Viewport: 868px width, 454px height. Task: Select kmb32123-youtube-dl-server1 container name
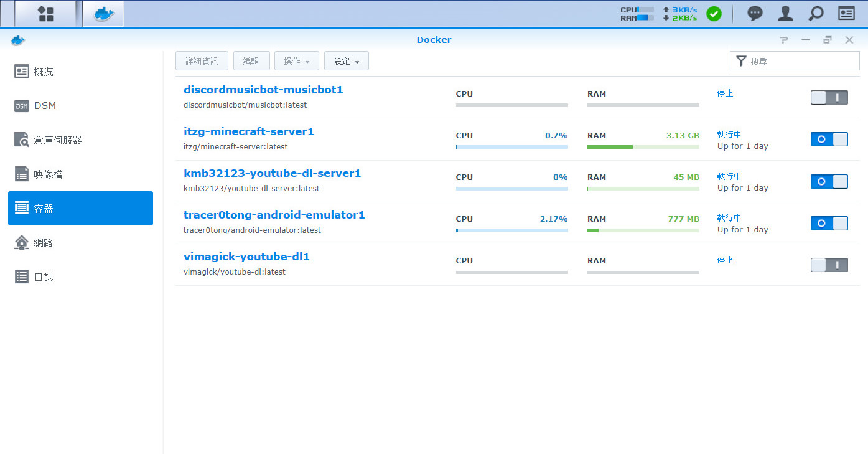click(273, 173)
